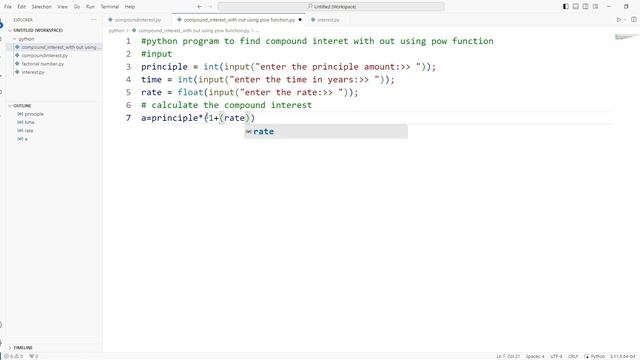The height and width of the screenshot is (360, 640).
Task: Toggle the secondary side bar layout icon
Action: click(585, 7)
